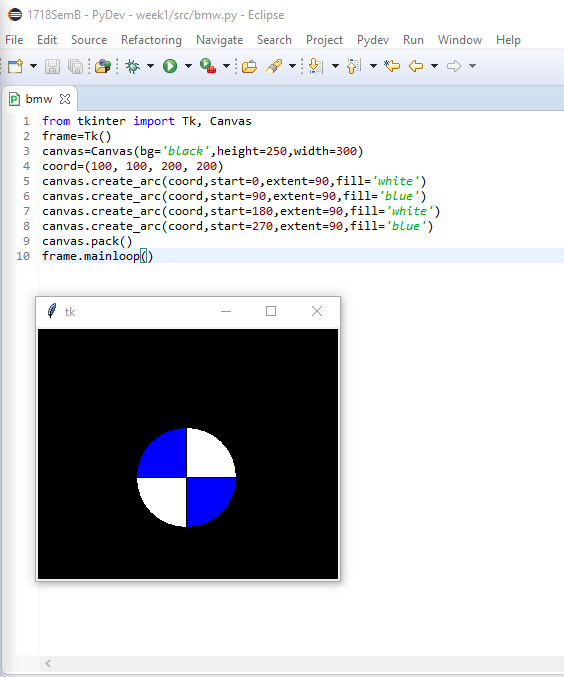Open dropdown next to New file icon

(33, 66)
